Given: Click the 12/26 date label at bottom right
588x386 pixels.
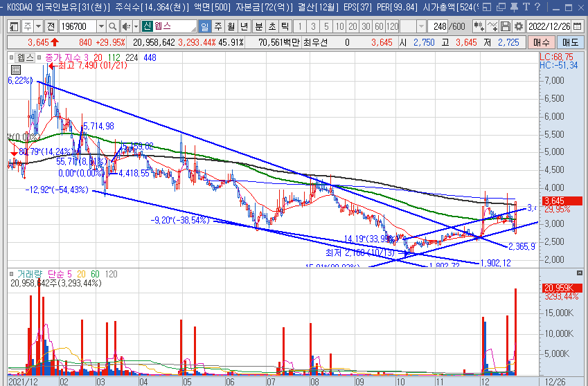Looking at the screenshot, I should (555, 382).
